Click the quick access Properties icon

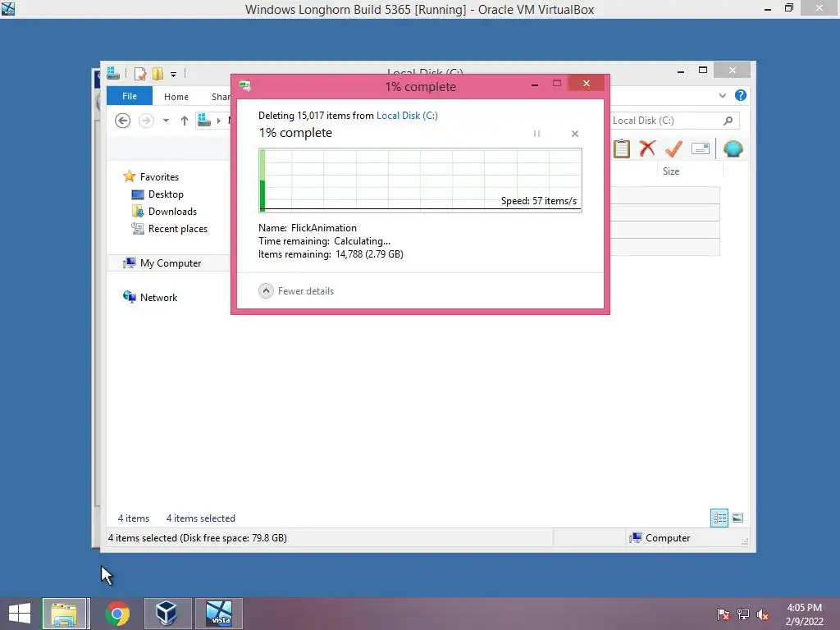140,73
